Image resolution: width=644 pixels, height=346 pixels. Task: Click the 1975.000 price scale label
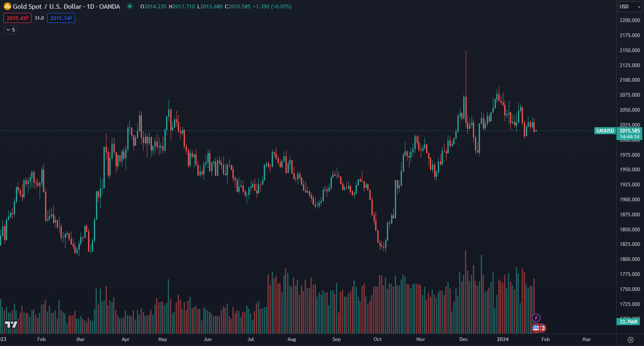[630, 155]
